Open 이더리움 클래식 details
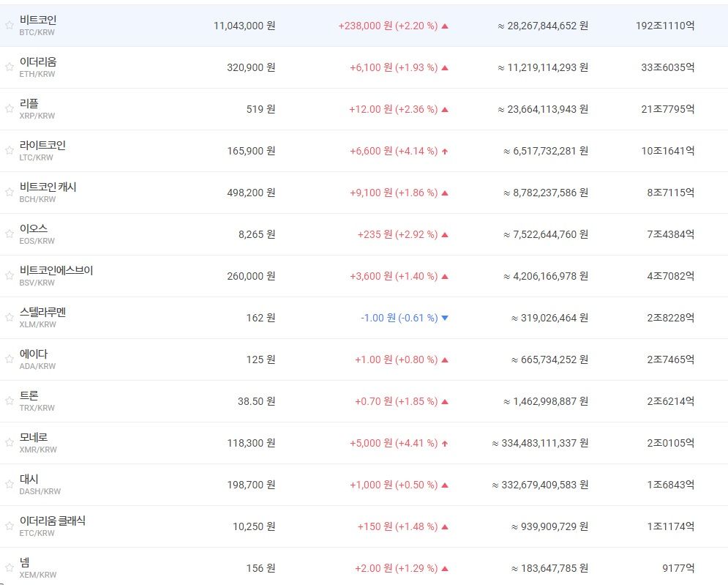The width and height of the screenshot is (728, 585). 53,521
